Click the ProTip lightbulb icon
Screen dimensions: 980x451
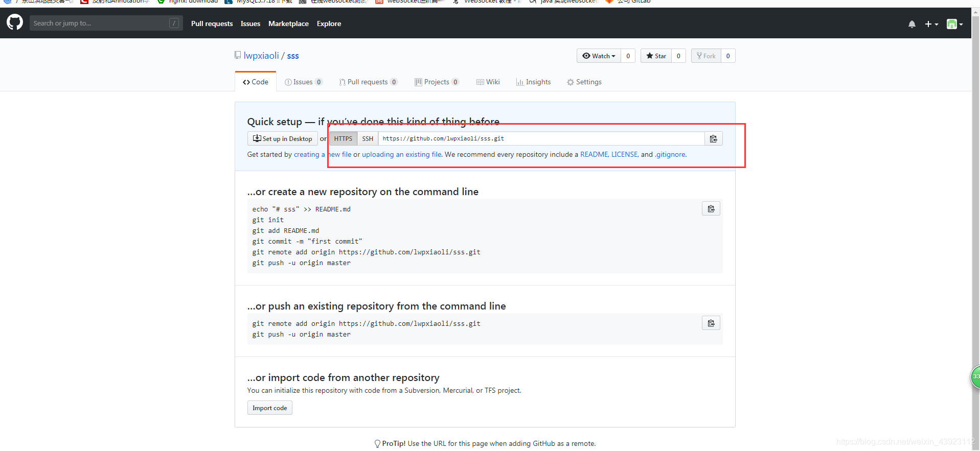(377, 444)
